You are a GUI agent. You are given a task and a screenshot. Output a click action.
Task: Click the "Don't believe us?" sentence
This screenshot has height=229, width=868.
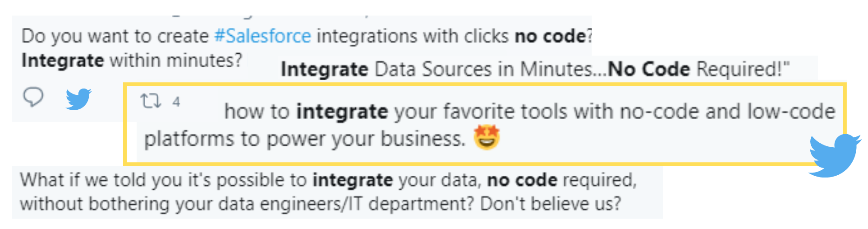pyautogui.click(x=551, y=204)
